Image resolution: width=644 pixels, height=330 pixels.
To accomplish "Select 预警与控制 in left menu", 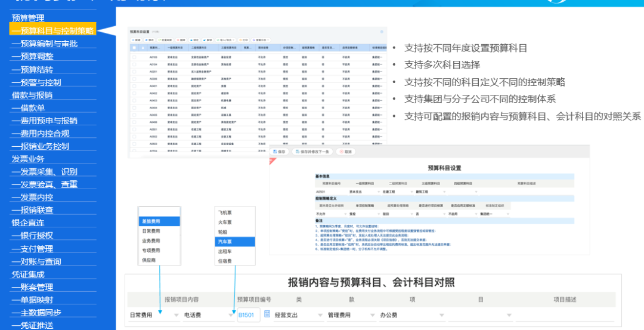I will (36, 82).
